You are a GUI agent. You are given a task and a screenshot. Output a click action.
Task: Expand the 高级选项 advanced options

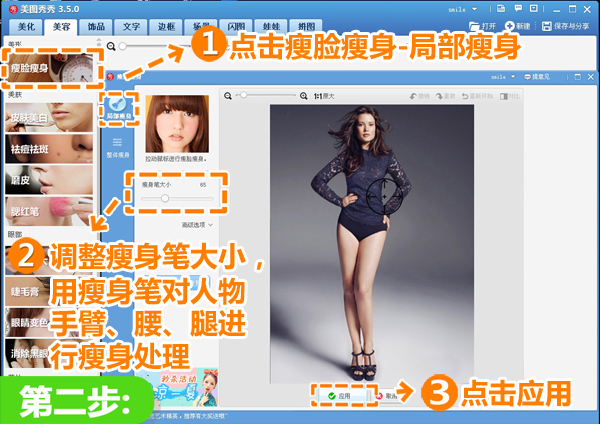pos(197,225)
